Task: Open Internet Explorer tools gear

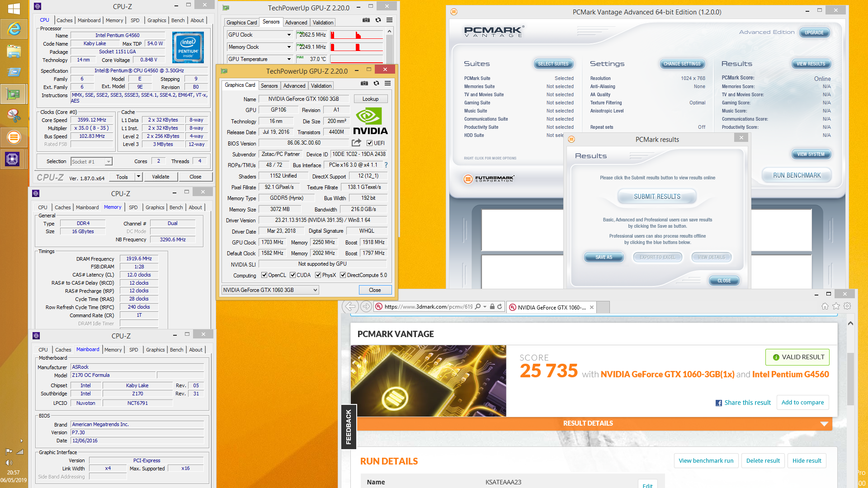Action: coord(848,306)
